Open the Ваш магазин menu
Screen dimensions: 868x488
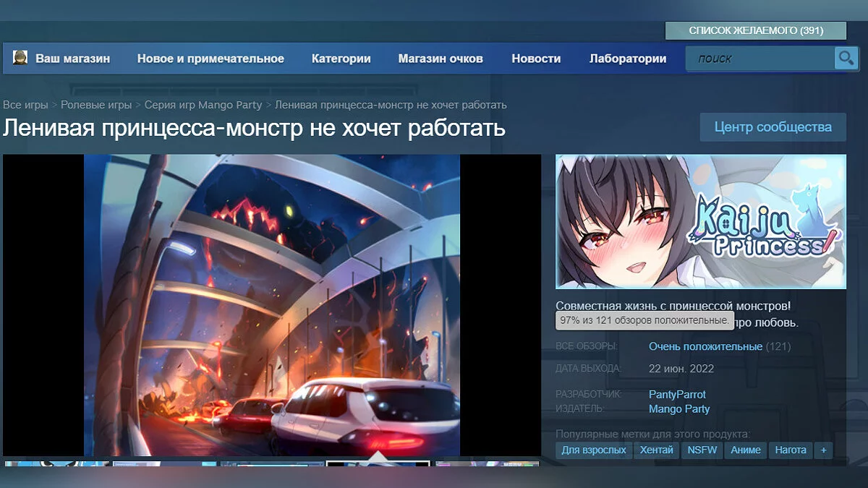click(x=73, y=59)
